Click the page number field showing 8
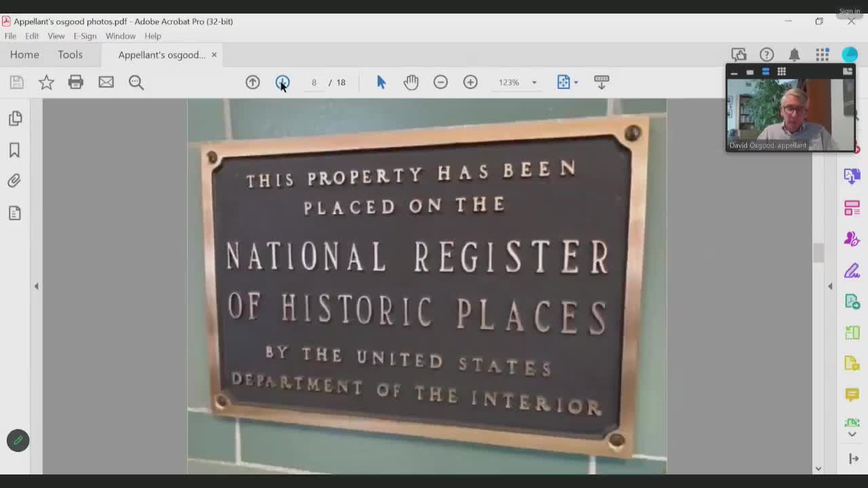This screenshot has width=868, height=488. pos(313,82)
